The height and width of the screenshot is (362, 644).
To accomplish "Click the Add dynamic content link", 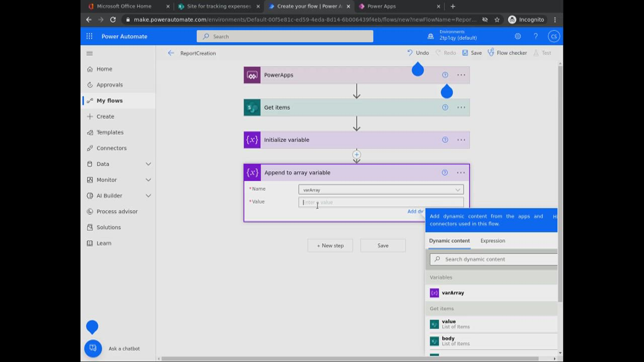I will coord(416,211).
